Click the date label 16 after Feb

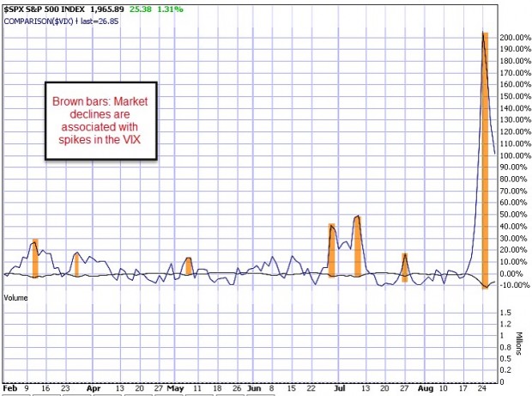(45, 388)
